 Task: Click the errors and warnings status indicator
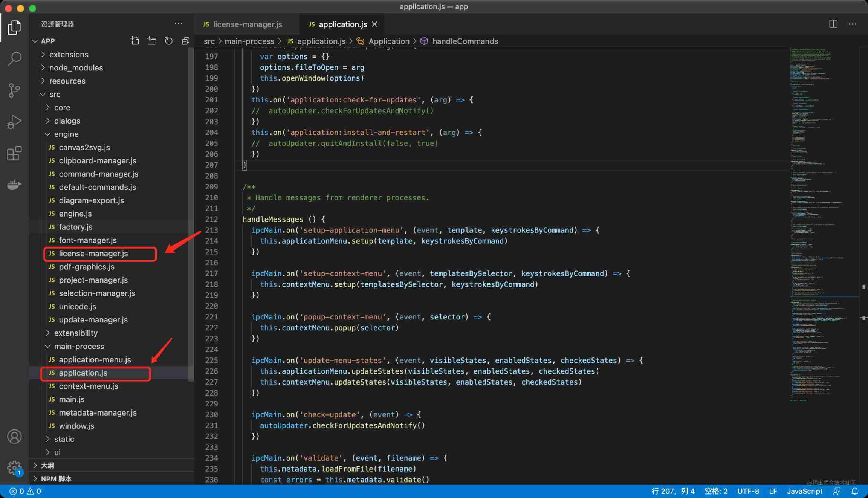25,491
